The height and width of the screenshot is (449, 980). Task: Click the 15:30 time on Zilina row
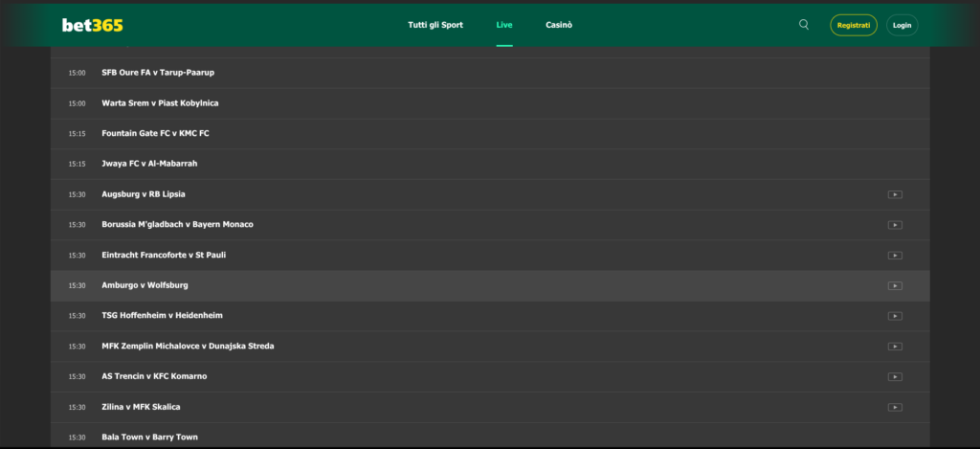[x=77, y=407]
